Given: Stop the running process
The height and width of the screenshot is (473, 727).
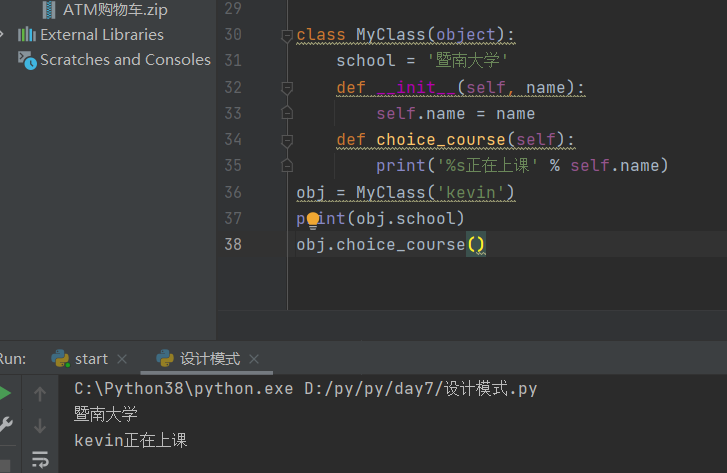Looking at the screenshot, I should pos(5,466).
